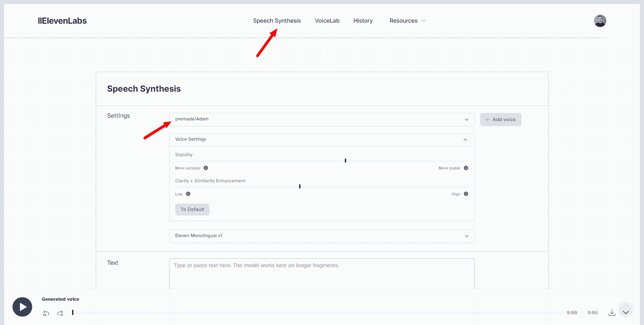Click info icon next to Low
Screen dimensions: 644x325
tap(188, 194)
